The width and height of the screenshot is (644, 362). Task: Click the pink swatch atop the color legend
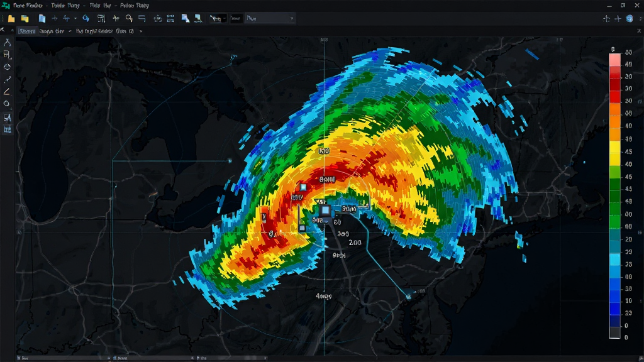(614, 60)
